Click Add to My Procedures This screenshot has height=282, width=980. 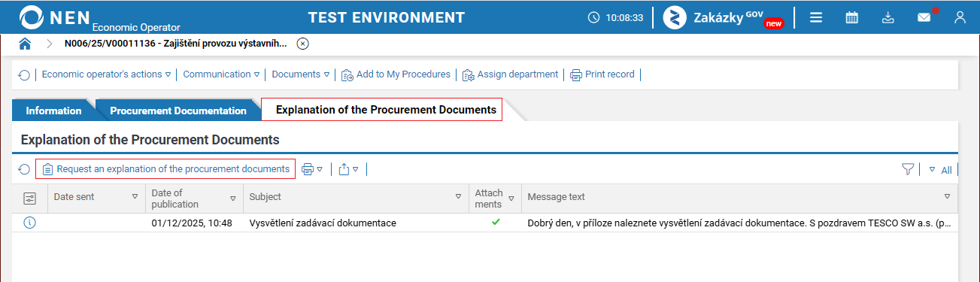396,74
